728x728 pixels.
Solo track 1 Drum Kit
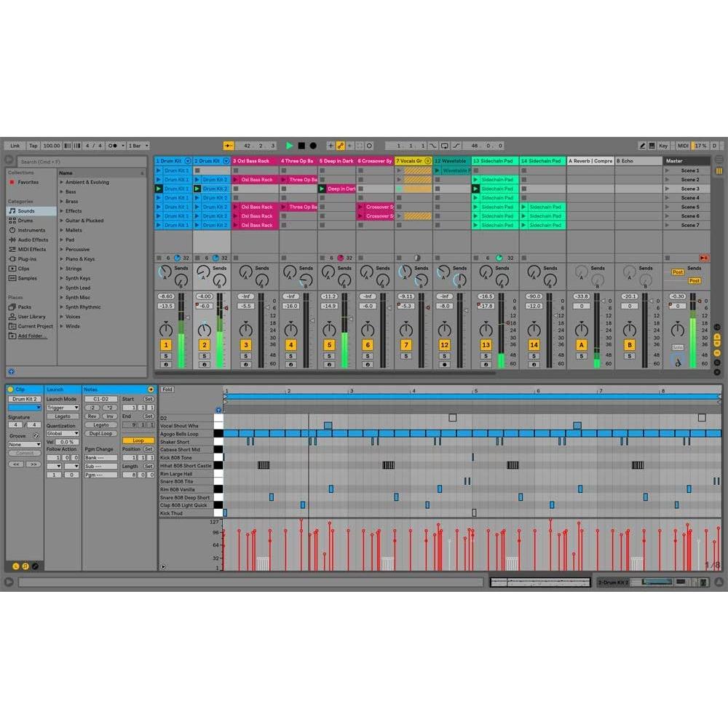(165, 356)
